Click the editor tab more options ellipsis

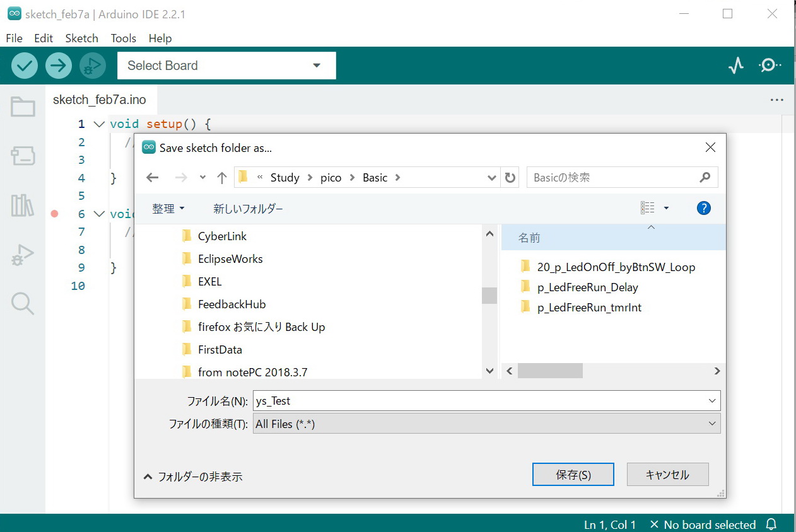coord(776,100)
